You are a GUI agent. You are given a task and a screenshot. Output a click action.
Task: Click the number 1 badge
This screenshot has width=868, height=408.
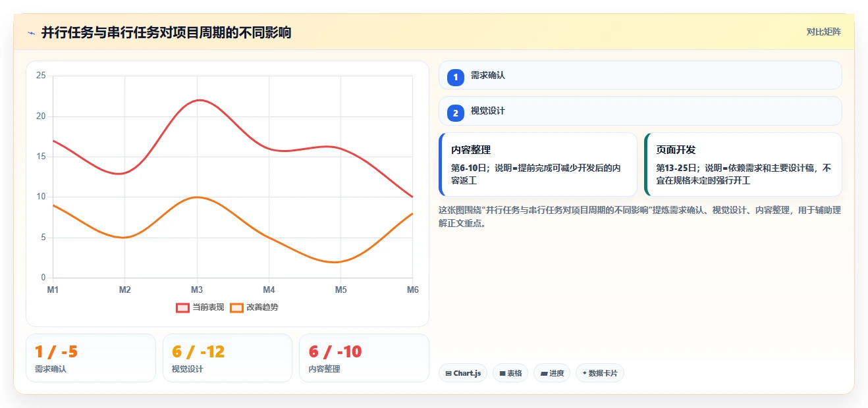455,77
